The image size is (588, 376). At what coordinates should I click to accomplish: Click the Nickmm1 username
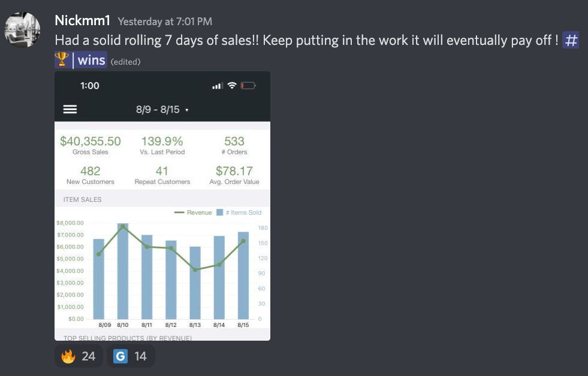pyautogui.click(x=83, y=20)
